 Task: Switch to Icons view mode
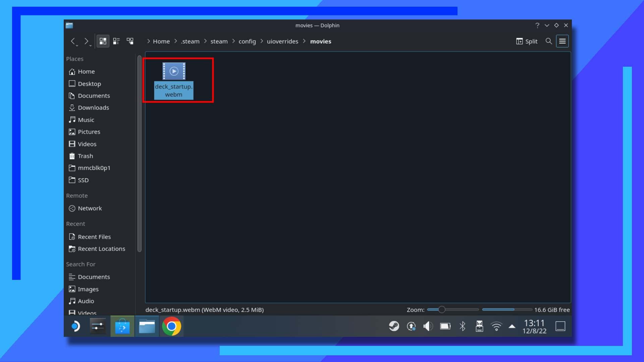[x=103, y=41]
